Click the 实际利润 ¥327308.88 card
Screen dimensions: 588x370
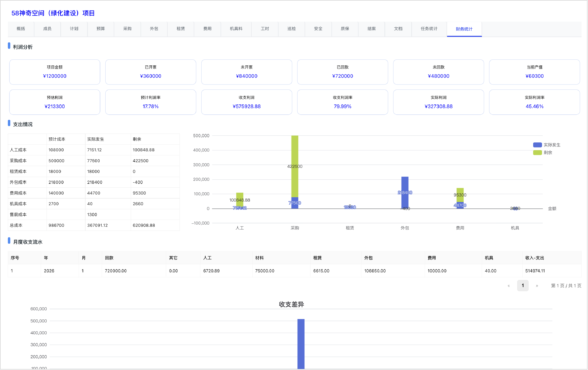point(439,102)
